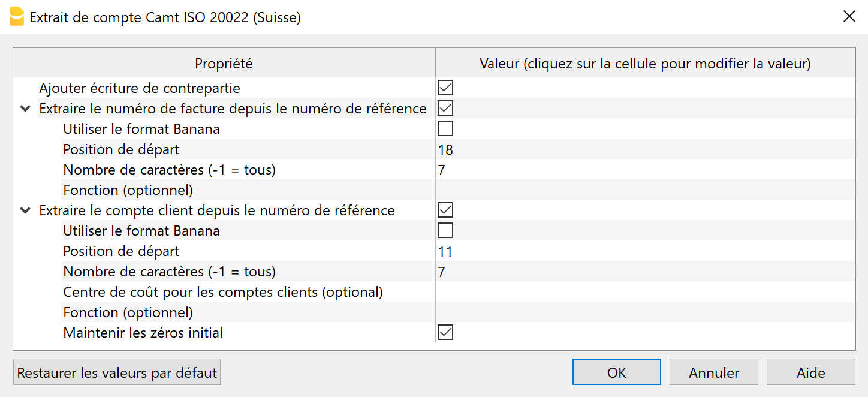This screenshot has width=868, height=397.
Task: Toggle 'Extraire le numéro de facture' checkbox
Action: (445, 109)
